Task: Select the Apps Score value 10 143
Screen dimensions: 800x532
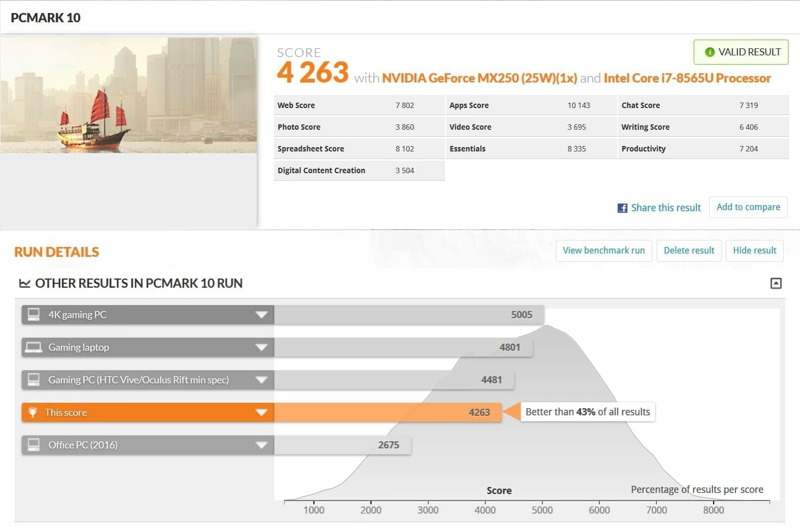Action: [579, 105]
